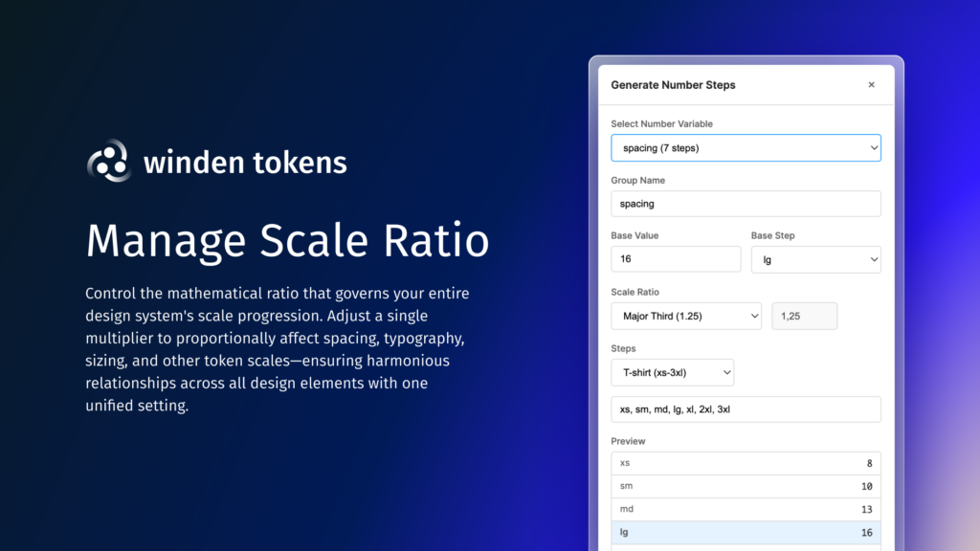Viewport: 980px width, 551px height.
Task: Click the 'Steps' label
Action: [622, 348]
